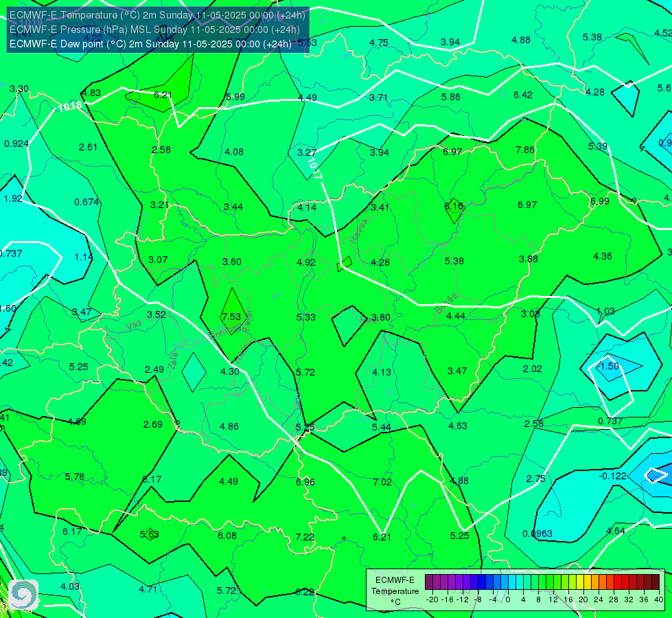This screenshot has width=672, height=618.
Task: Click the -0.122 temperature value
Action: 613,476
